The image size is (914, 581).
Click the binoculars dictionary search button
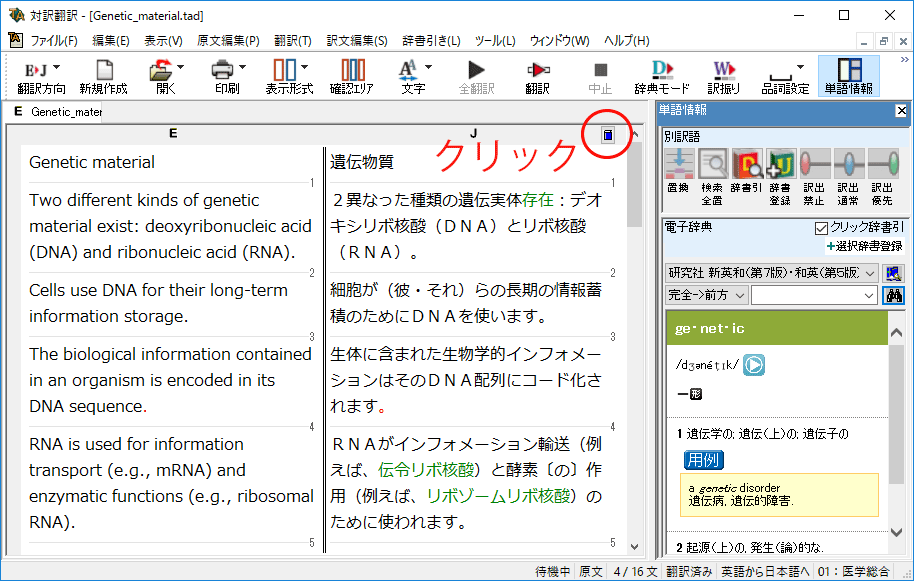tap(894, 295)
